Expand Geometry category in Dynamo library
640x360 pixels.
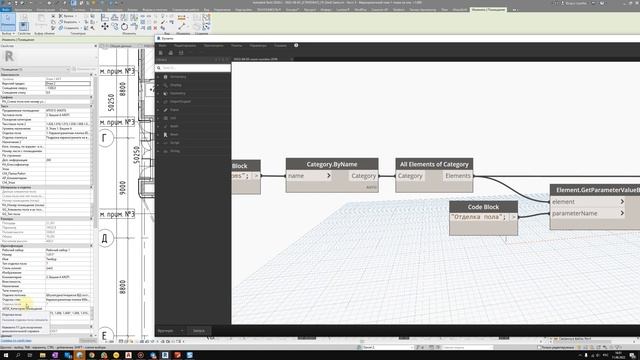[178, 93]
